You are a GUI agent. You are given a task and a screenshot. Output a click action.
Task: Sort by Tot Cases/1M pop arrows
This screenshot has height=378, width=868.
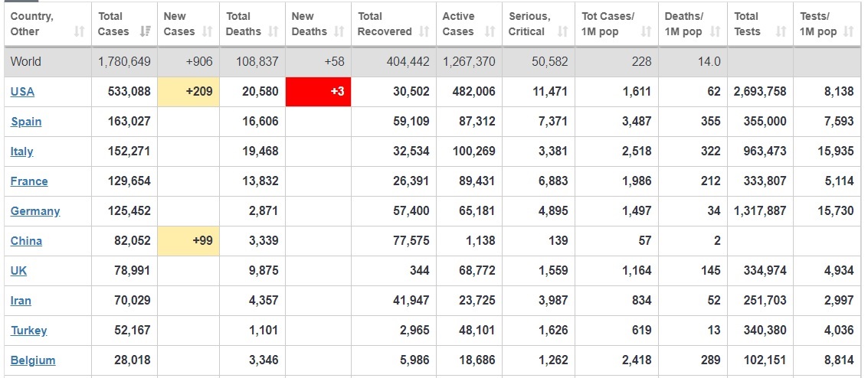[646, 31]
